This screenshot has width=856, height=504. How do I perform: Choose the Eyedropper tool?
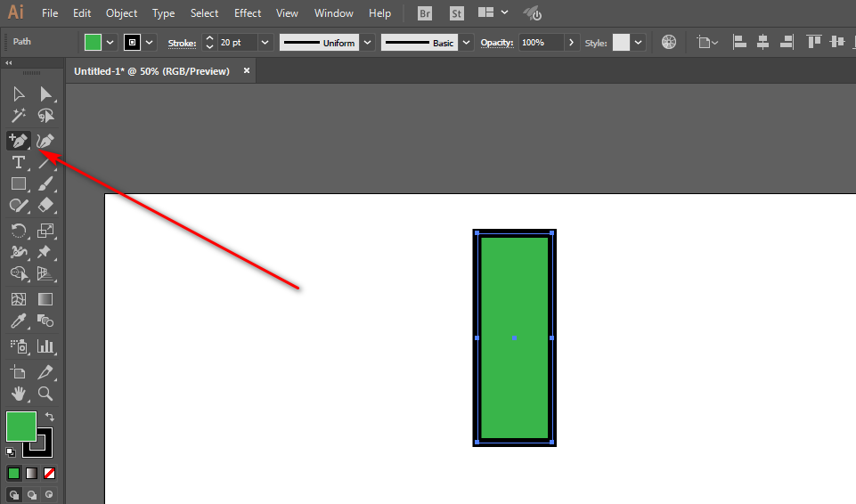pyautogui.click(x=19, y=321)
